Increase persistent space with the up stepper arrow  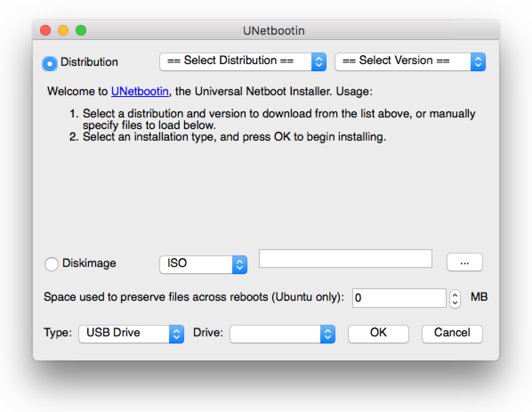pos(455,294)
